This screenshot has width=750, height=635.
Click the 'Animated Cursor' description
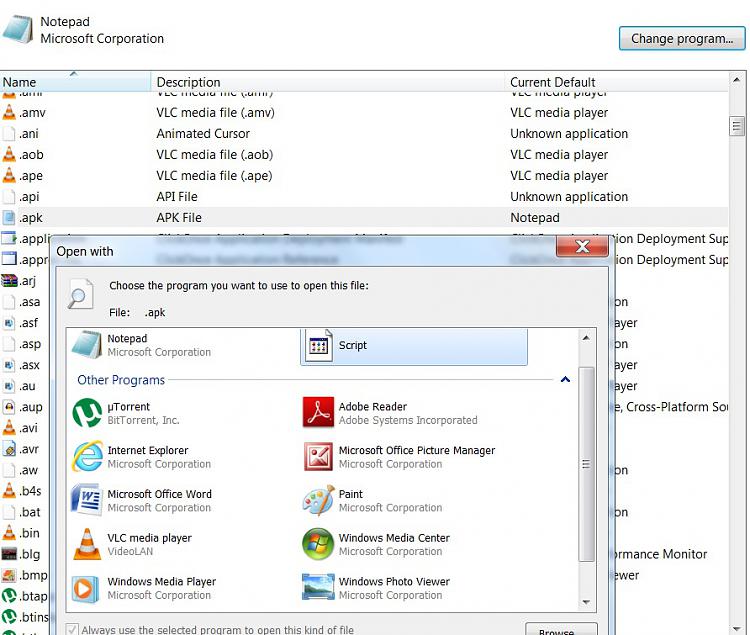pyautogui.click(x=203, y=133)
